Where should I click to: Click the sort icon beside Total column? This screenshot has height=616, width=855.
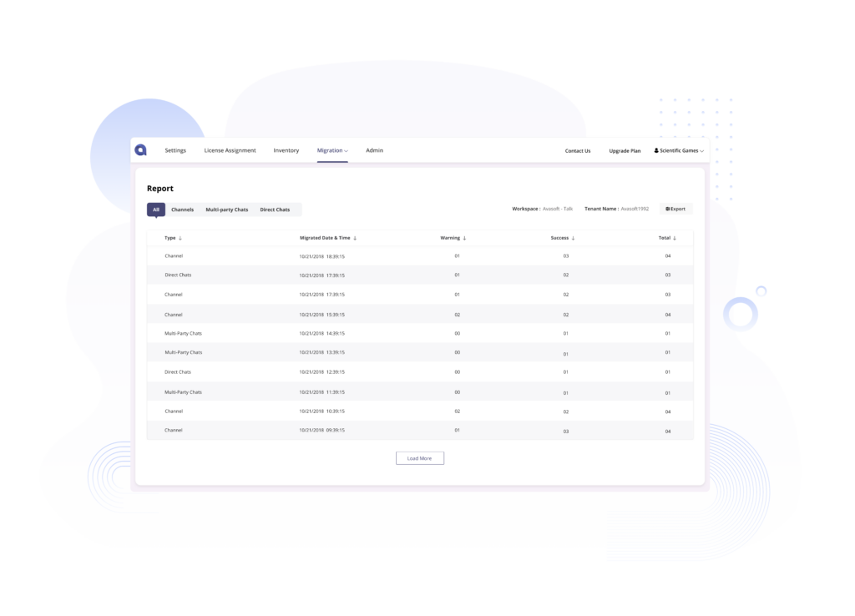tap(674, 238)
